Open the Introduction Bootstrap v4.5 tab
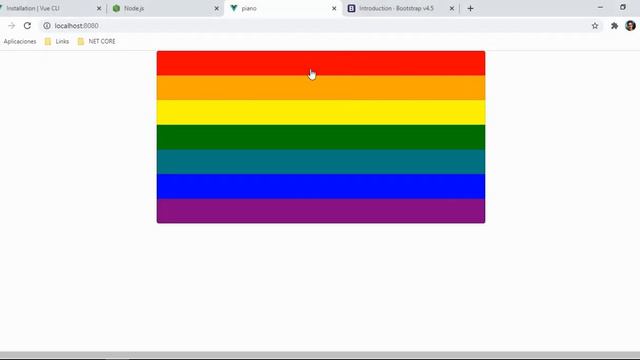Screen dimensions: 640x360 coord(400,8)
